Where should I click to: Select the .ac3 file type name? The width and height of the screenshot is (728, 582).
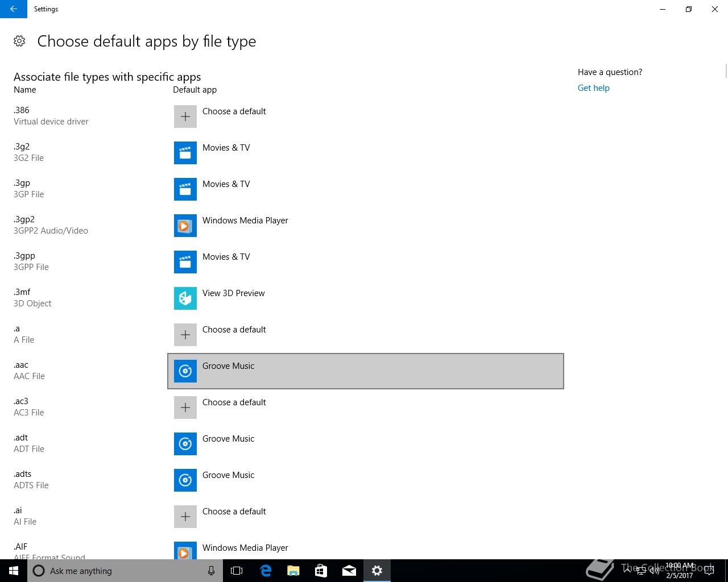[21, 401]
